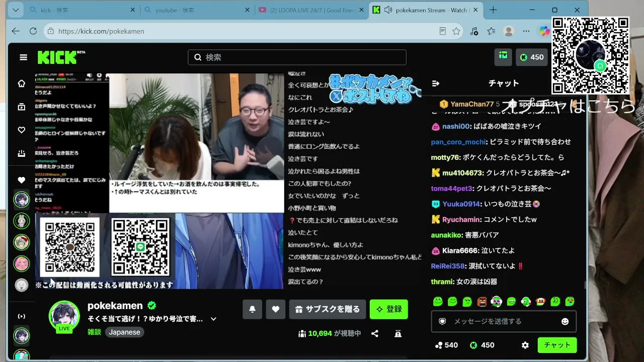This screenshot has width=644, height=362.
Task: Switch to the 'kick - 検索' tab
Action: [83, 10]
